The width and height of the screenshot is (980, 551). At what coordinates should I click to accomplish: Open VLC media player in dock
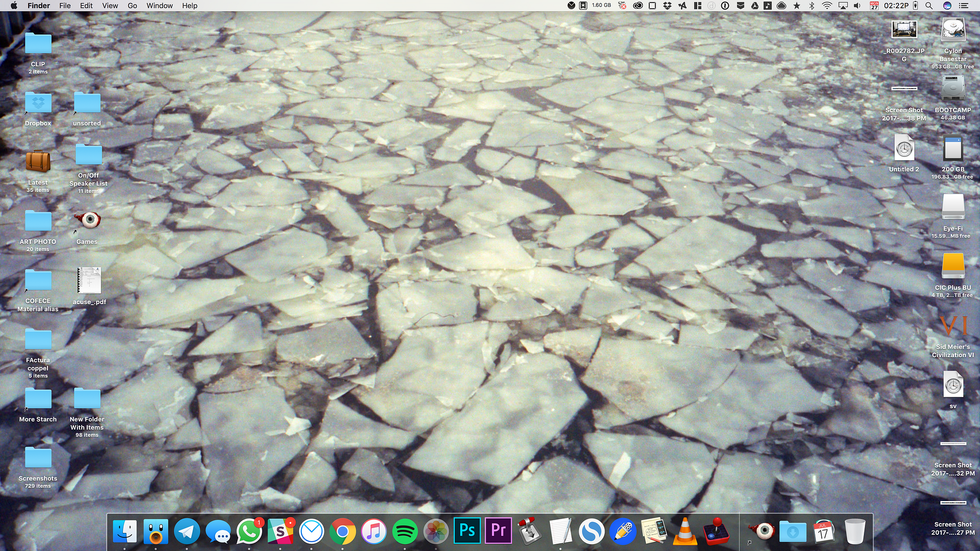click(x=685, y=531)
